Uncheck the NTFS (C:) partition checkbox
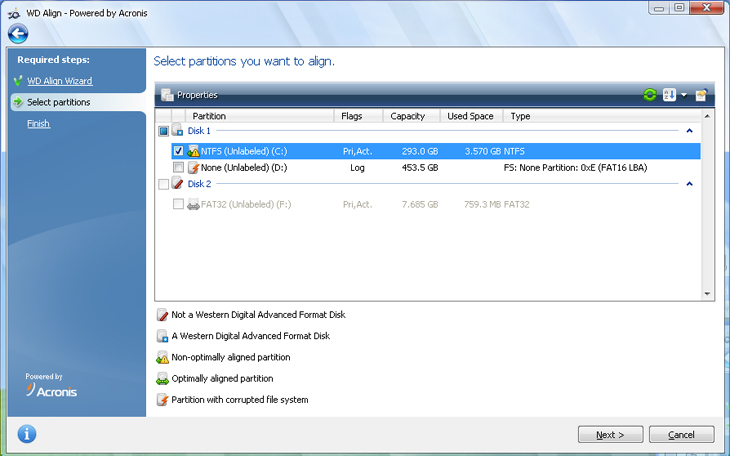The width and height of the screenshot is (730, 456). [x=178, y=151]
